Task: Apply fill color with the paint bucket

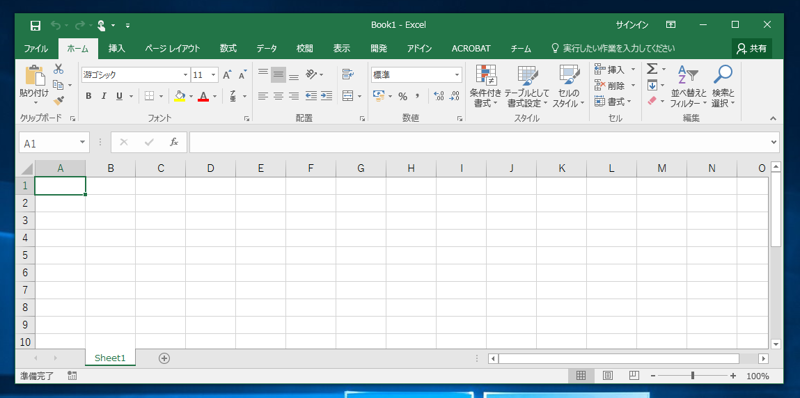Action: [180, 96]
